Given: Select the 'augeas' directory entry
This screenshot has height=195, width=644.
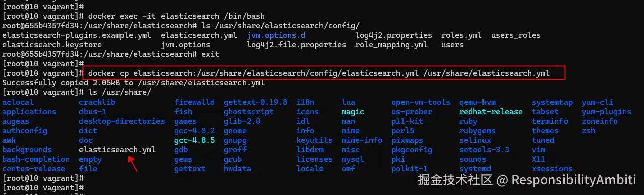Looking at the screenshot, I should (16, 121).
